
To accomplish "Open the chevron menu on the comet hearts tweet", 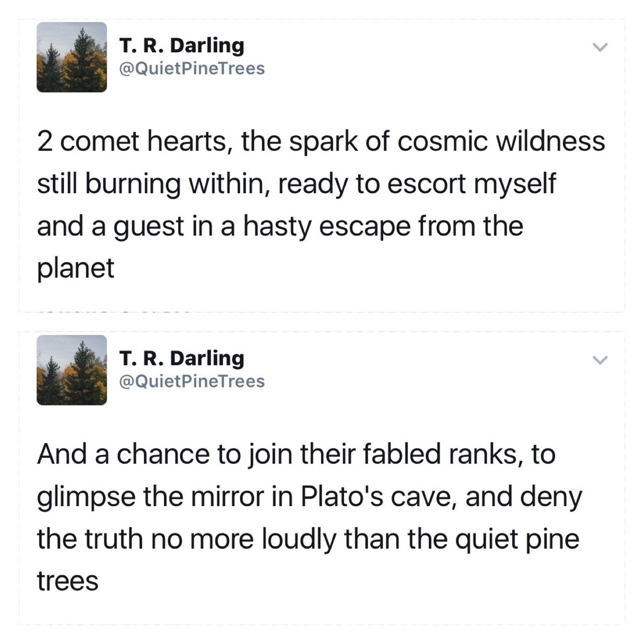I will point(599,48).
